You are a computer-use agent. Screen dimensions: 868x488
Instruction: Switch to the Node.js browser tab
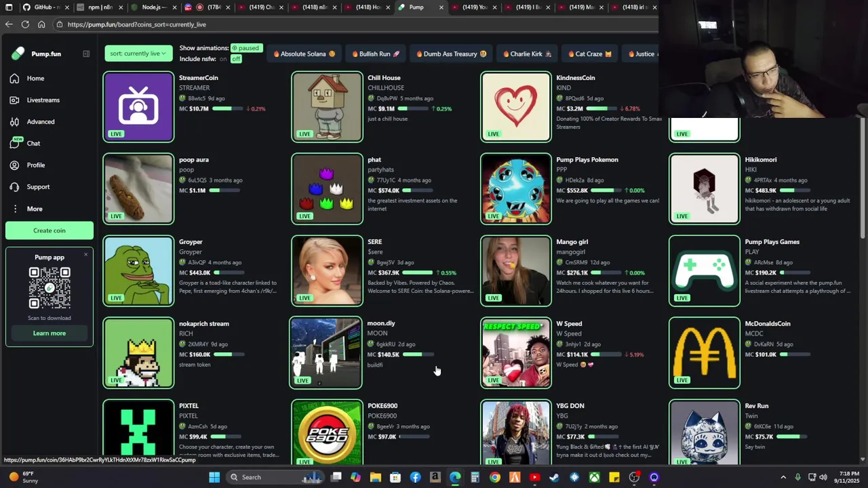click(154, 7)
